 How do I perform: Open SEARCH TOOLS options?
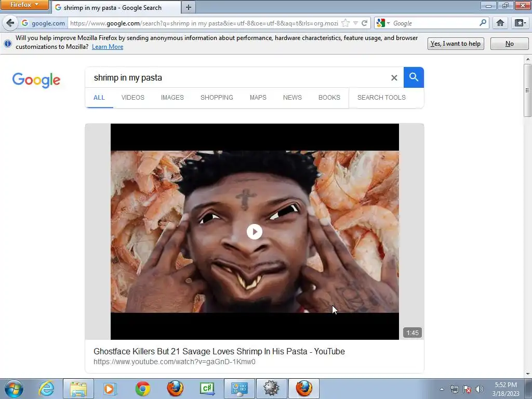(381, 98)
